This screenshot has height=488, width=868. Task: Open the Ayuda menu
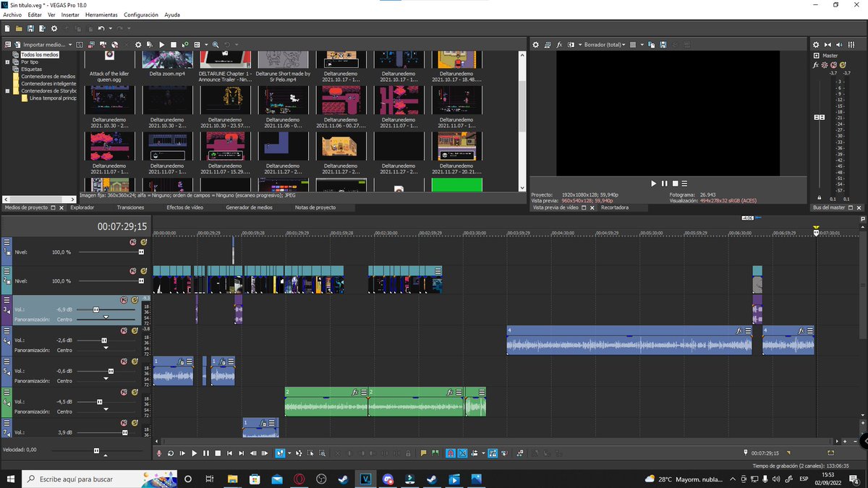tap(172, 14)
